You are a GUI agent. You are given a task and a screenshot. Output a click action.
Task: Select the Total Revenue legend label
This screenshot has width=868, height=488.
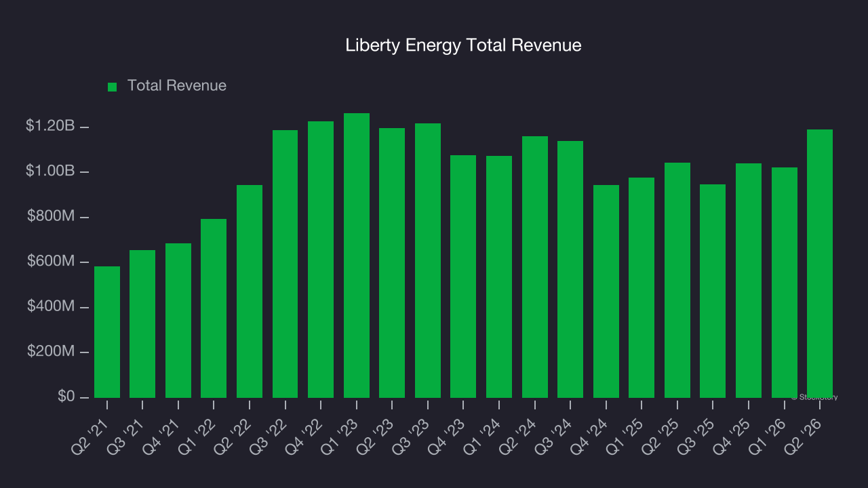[177, 86]
